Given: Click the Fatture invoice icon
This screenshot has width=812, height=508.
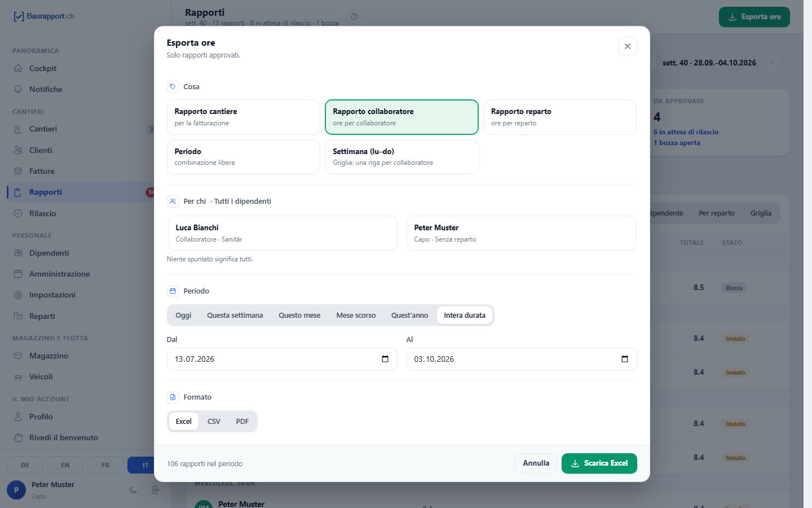Looking at the screenshot, I should click(18, 171).
